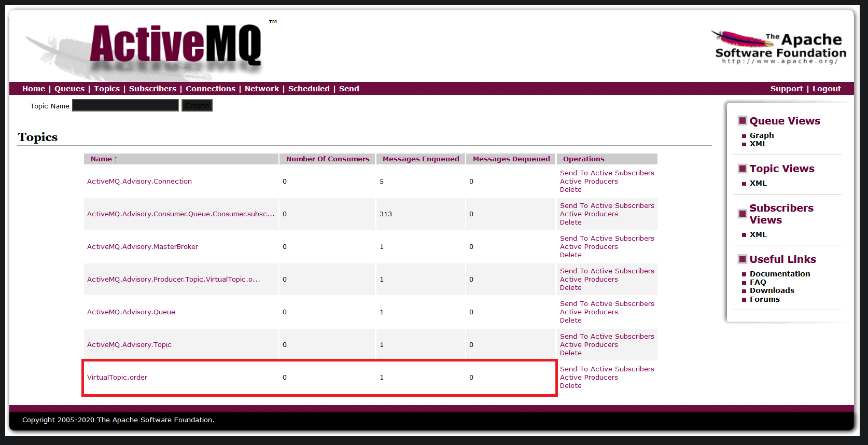Image resolution: width=868 pixels, height=445 pixels.
Task: Send To Active Subscribers for Producer.Topic advisory topic
Action: pyautogui.click(x=607, y=271)
